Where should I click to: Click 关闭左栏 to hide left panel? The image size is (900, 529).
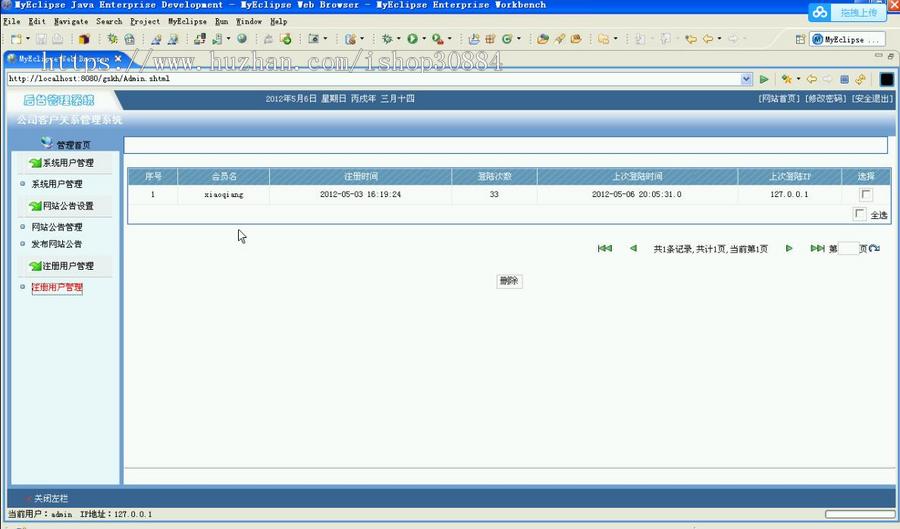click(x=50, y=499)
